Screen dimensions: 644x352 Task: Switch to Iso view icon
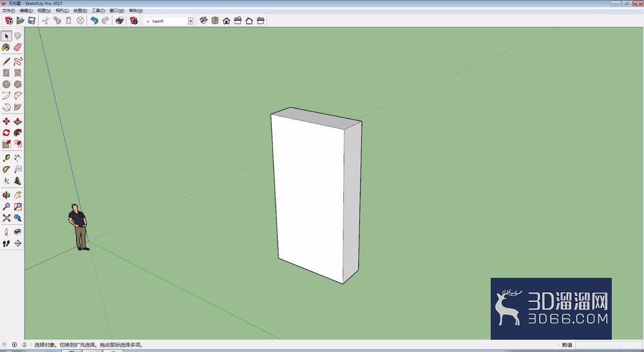pyautogui.click(x=204, y=21)
